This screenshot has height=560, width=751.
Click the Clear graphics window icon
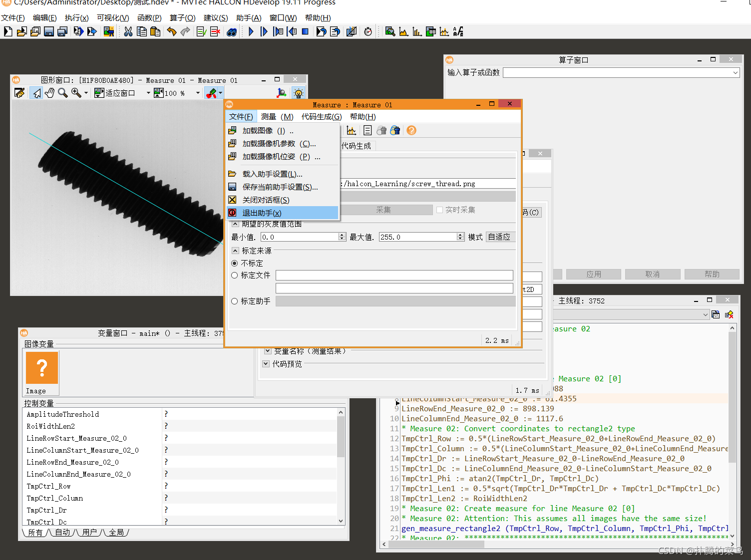[19, 93]
